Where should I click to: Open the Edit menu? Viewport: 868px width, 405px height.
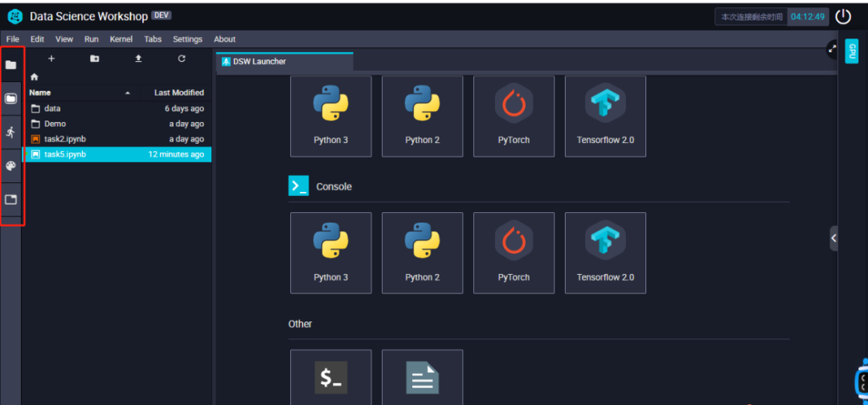pyautogui.click(x=37, y=39)
